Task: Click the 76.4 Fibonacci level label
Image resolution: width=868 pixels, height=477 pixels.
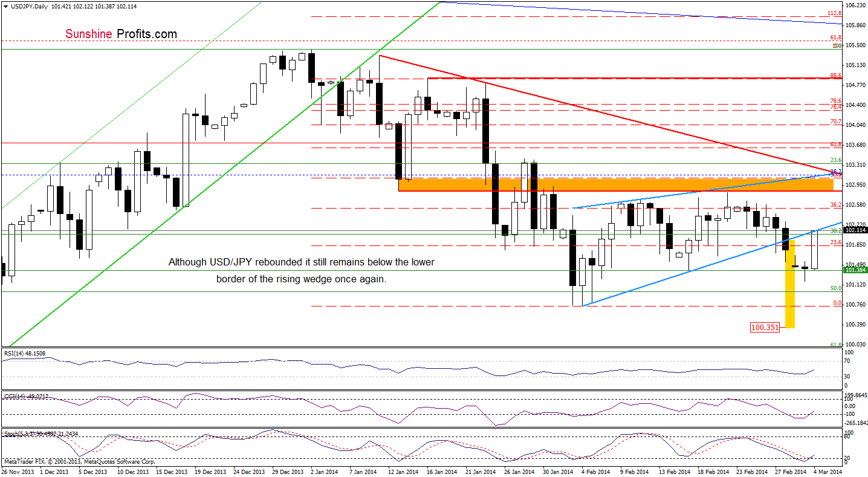Action: (x=836, y=106)
